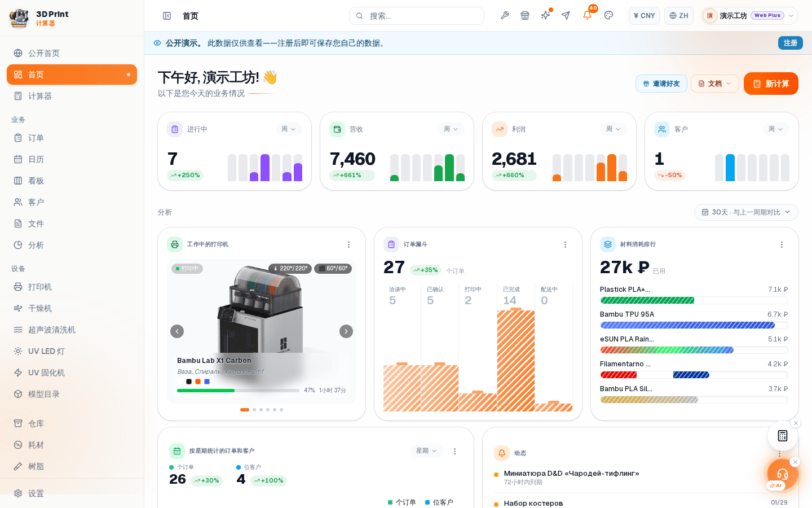
Task: Click the material ranking layers icon
Action: coord(608,244)
